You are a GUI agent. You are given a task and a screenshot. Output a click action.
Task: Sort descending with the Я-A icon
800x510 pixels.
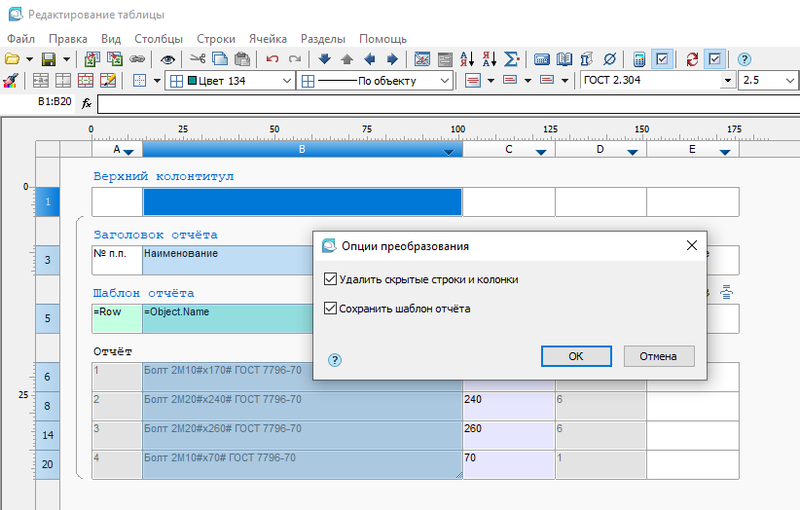click(489, 59)
